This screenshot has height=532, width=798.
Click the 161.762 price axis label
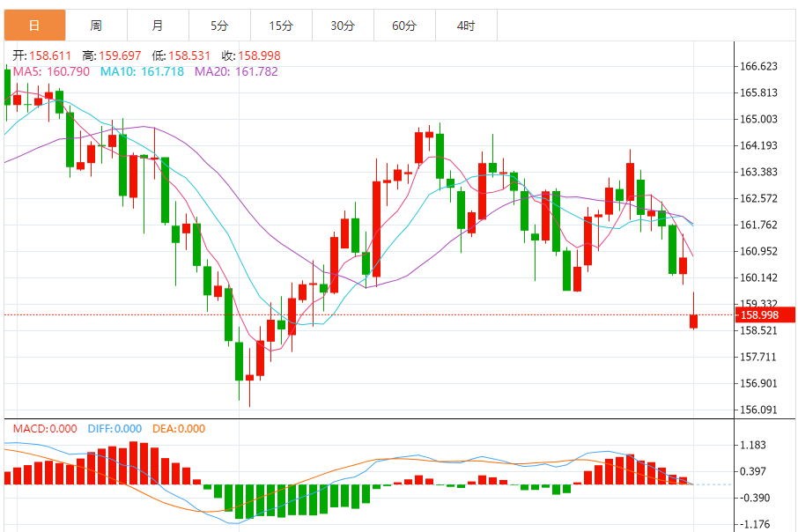click(x=758, y=225)
